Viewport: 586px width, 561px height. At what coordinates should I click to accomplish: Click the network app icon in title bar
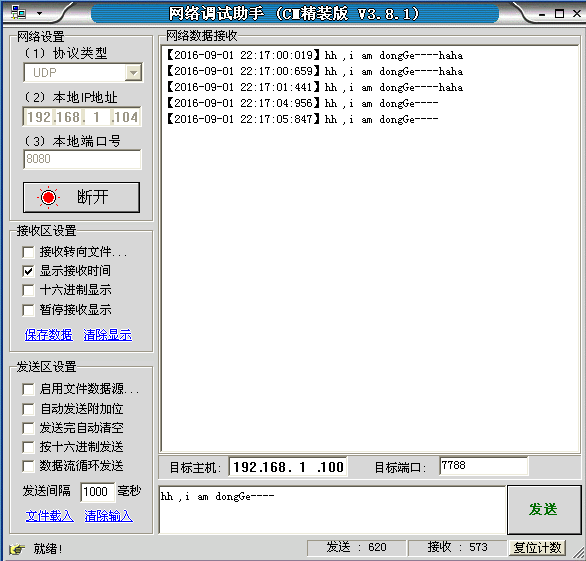click(18, 12)
